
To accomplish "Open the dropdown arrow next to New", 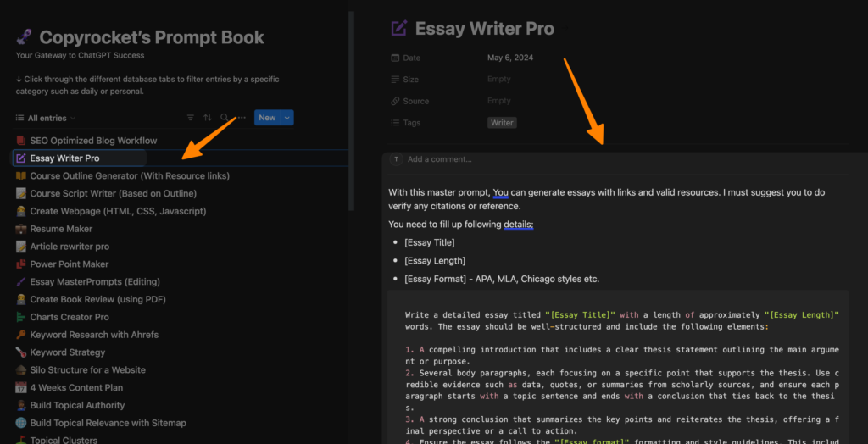I will click(x=287, y=118).
